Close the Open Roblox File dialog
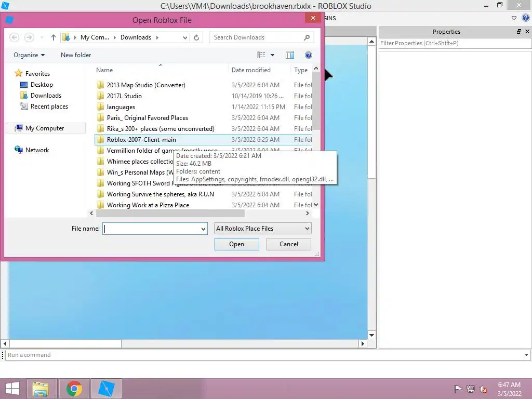532x399 pixels. pyautogui.click(x=313, y=18)
